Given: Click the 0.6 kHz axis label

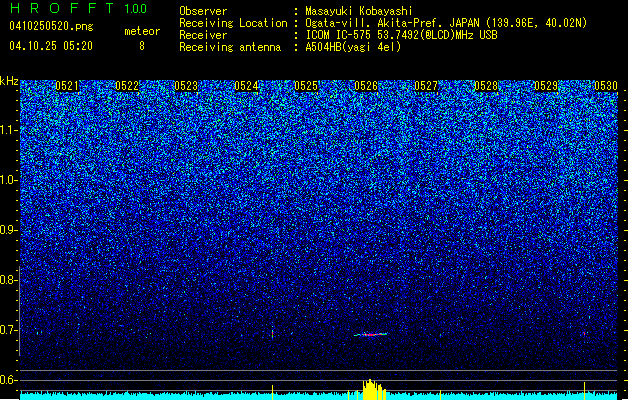Looking at the screenshot, I should (x=9, y=380).
